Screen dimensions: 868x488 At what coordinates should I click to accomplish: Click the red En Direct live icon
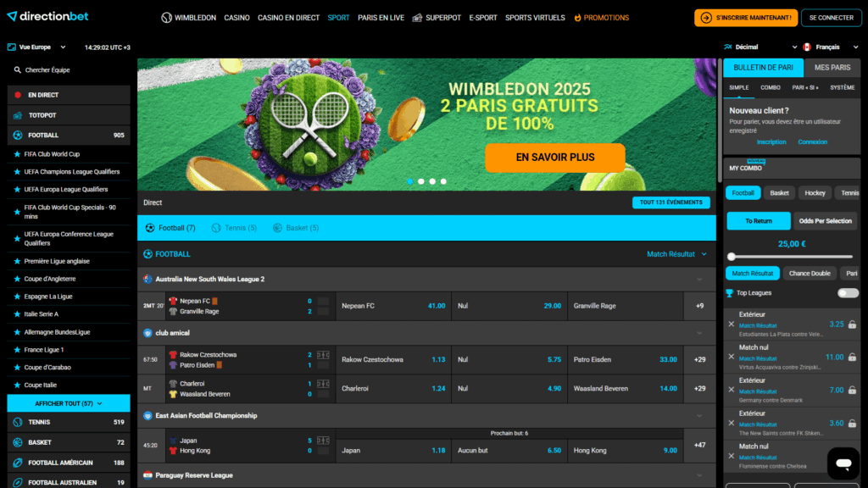click(18, 95)
